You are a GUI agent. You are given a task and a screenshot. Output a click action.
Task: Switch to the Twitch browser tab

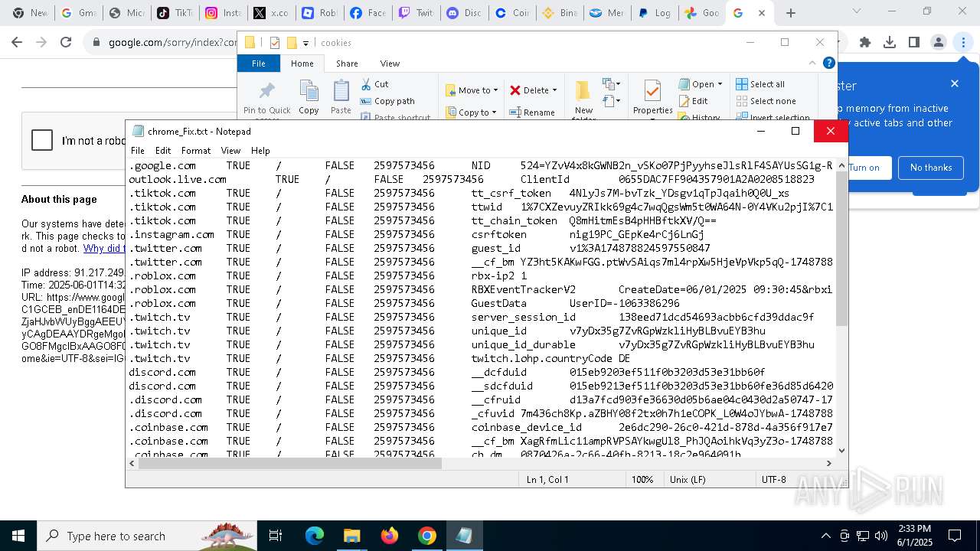[x=415, y=13]
